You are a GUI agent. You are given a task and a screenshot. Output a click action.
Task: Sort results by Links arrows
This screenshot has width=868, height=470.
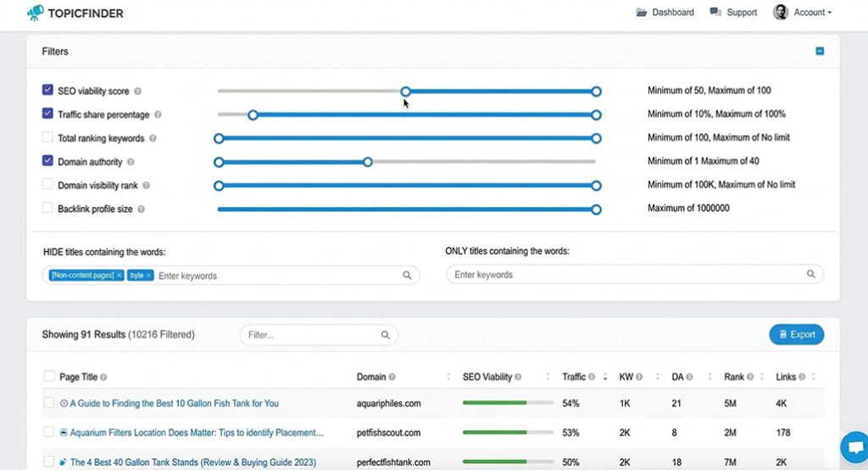point(814,377)
